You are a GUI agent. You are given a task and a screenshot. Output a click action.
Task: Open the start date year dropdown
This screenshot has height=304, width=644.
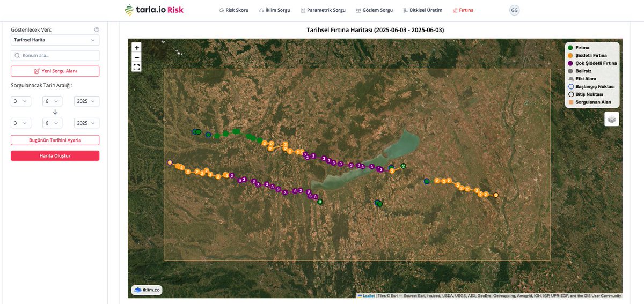point(86,101)
